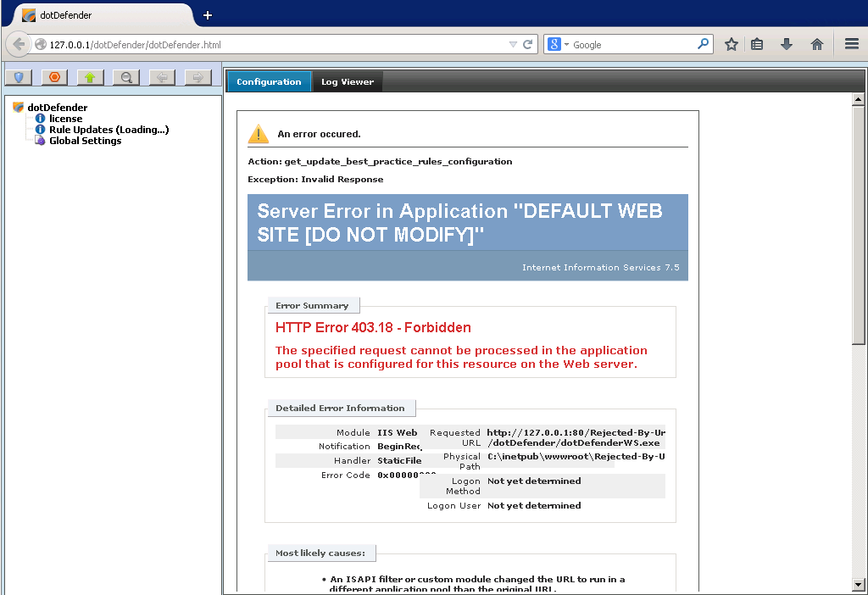Click the content scrollbar up arrow
This screenshot has height=595, width=868.
858,100
